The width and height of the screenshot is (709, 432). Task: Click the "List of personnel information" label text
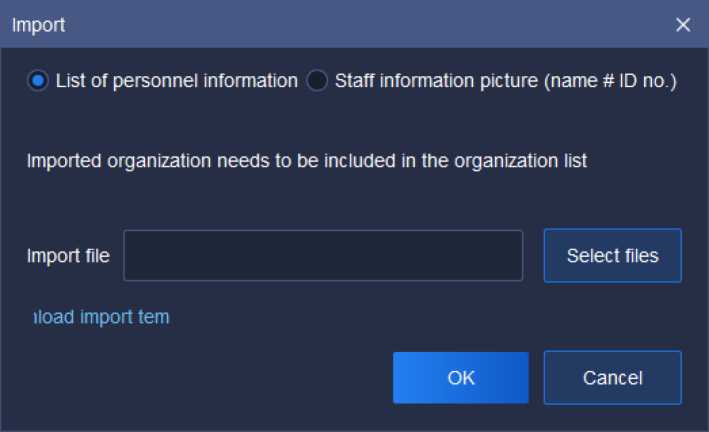177,81
